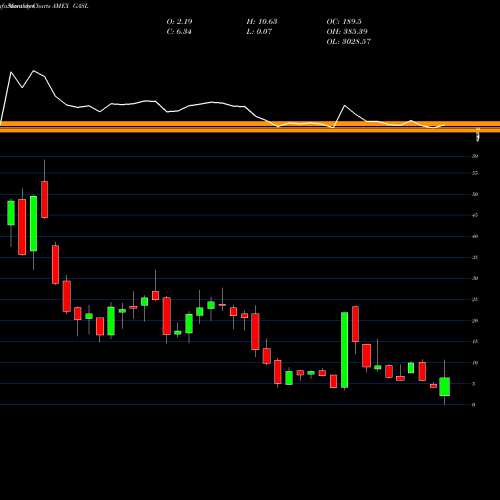Click the 15 price axis label
This screenshot has height=500, width=500.
[475, 342]
